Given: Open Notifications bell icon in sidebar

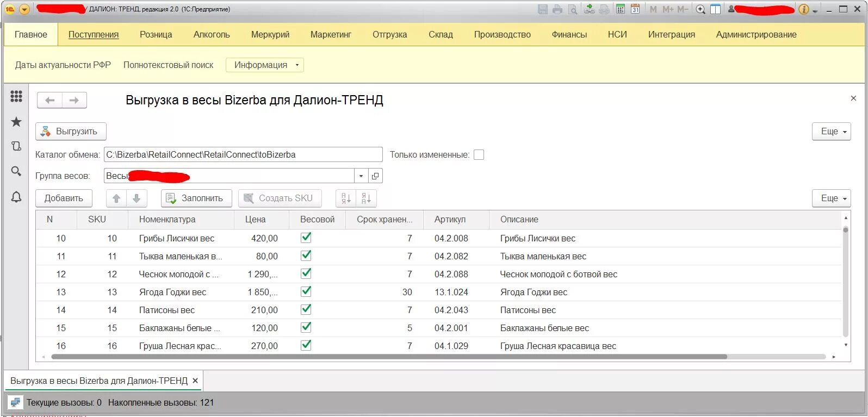Looking at the screenshot, I should [16, 197].
